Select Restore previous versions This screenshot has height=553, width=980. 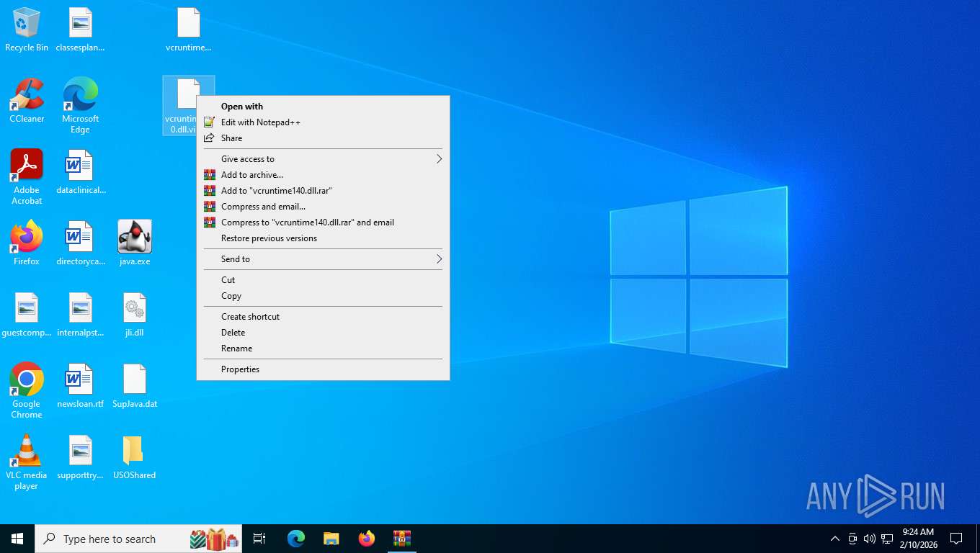(x=323, y=238)
